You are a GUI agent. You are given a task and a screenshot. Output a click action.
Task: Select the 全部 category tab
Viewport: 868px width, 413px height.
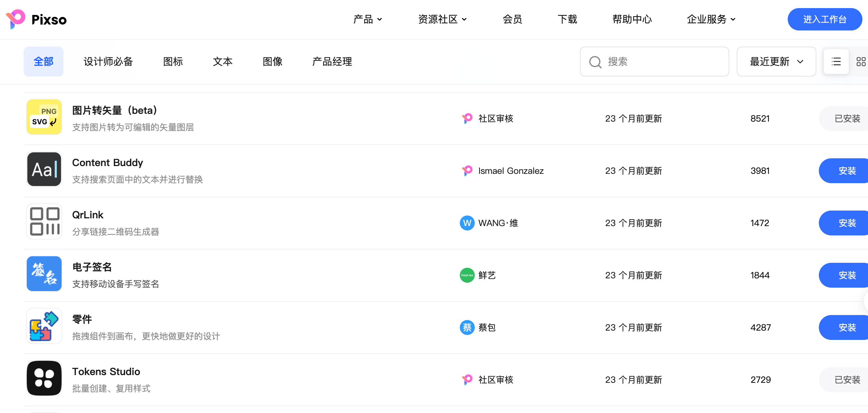coord(44,62)
